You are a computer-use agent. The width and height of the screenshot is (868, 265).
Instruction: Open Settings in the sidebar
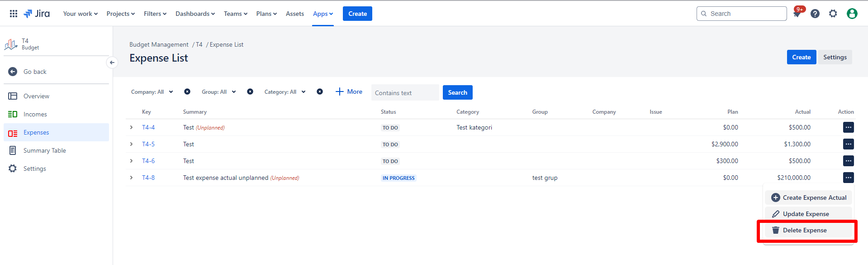click(56, 169)
